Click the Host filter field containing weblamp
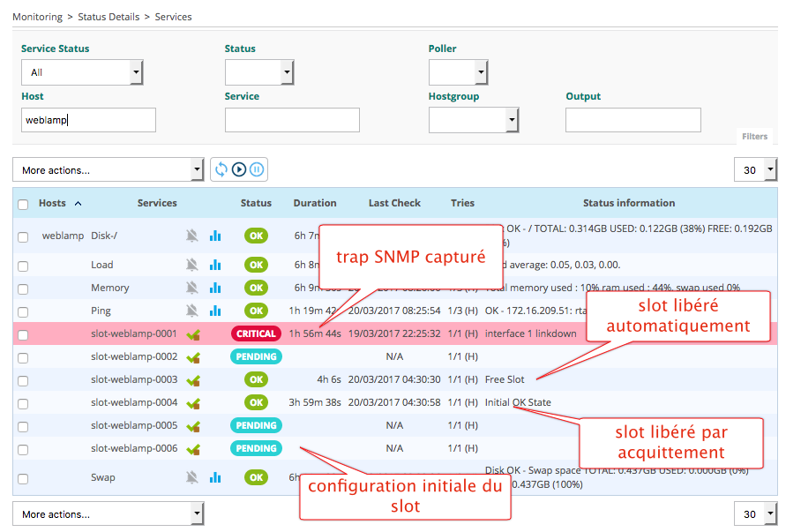 88,120
